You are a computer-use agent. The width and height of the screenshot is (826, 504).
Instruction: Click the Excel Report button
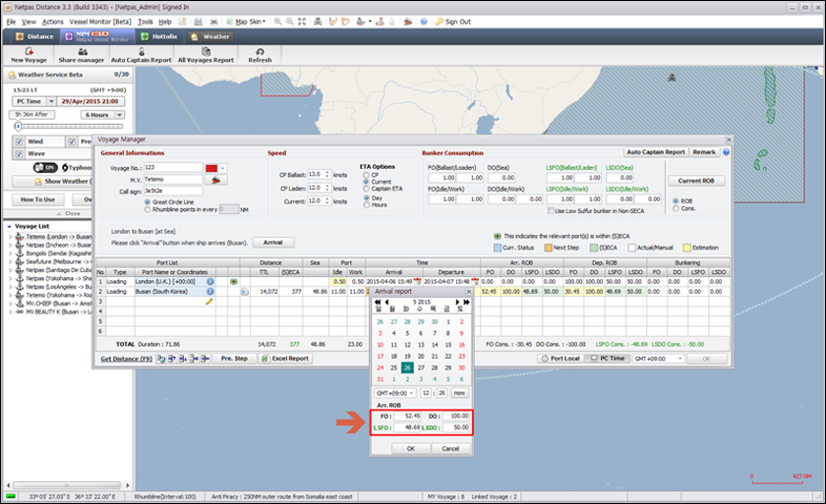coord(285,359)
